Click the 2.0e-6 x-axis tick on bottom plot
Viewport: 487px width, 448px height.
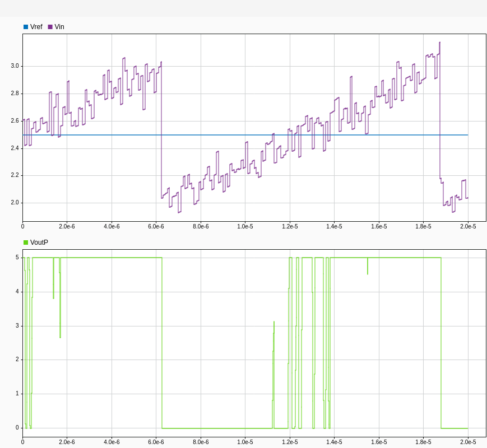(67, 442)
